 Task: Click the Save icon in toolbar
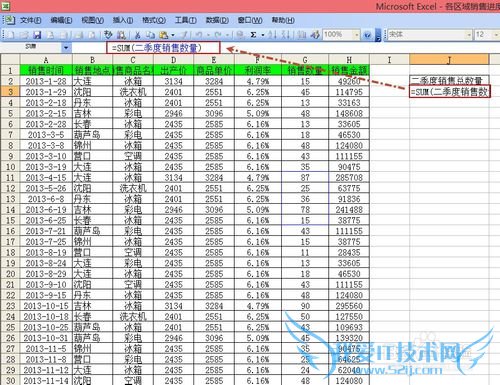click(x=37, y=35)
